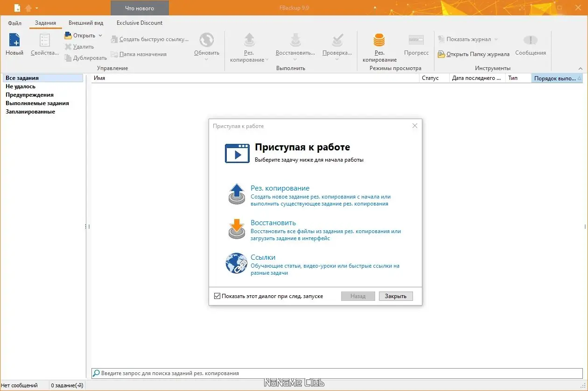Screen dimensions: 588x391
Task: Expand the Открыть dropdown arrow
Action: 100,36
